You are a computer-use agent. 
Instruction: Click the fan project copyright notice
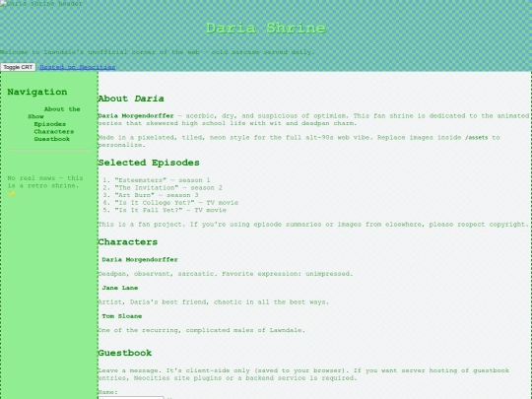(x=313, y=225)
